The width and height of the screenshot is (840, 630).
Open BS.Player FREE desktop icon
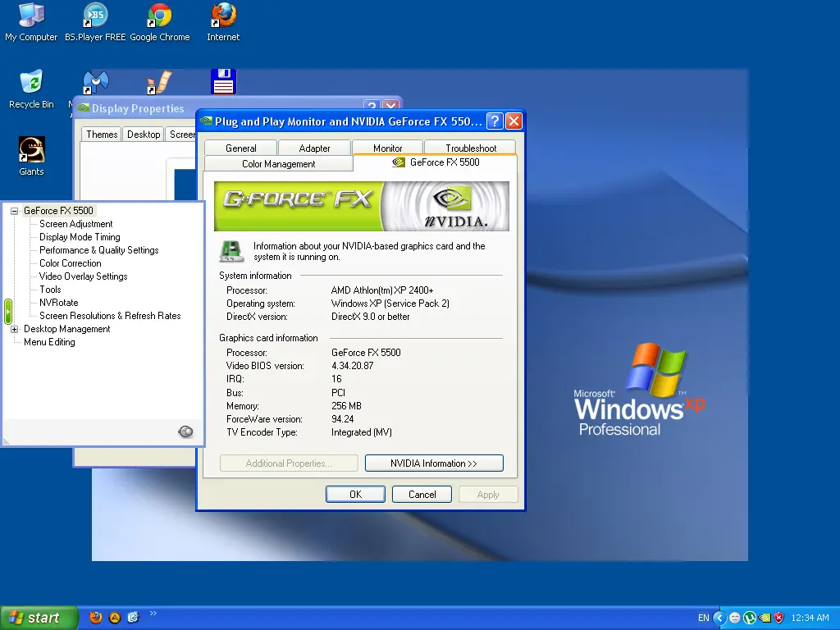click(x=95, y=16)
